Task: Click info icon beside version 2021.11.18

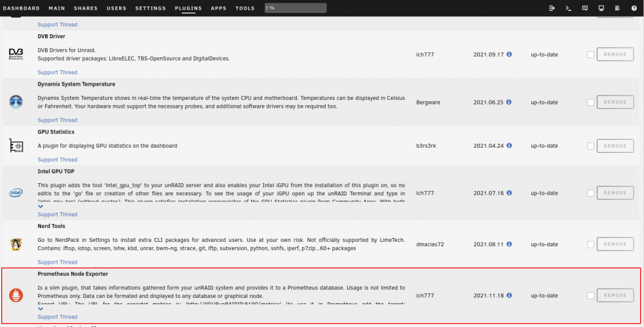Action: 509,295
